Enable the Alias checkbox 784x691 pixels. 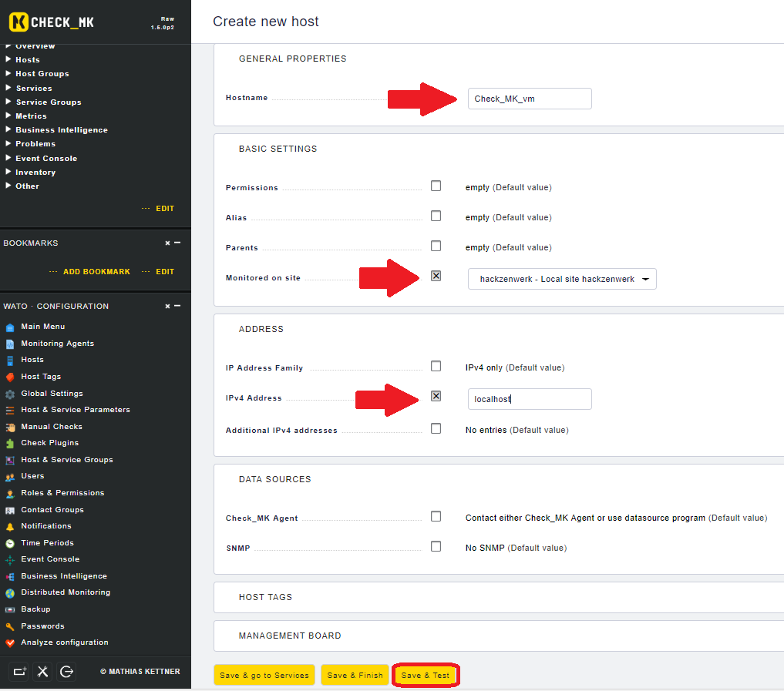pos(436,216)
